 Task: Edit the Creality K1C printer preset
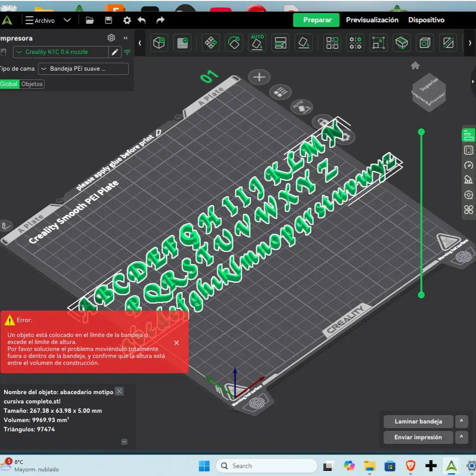point(115,52)
